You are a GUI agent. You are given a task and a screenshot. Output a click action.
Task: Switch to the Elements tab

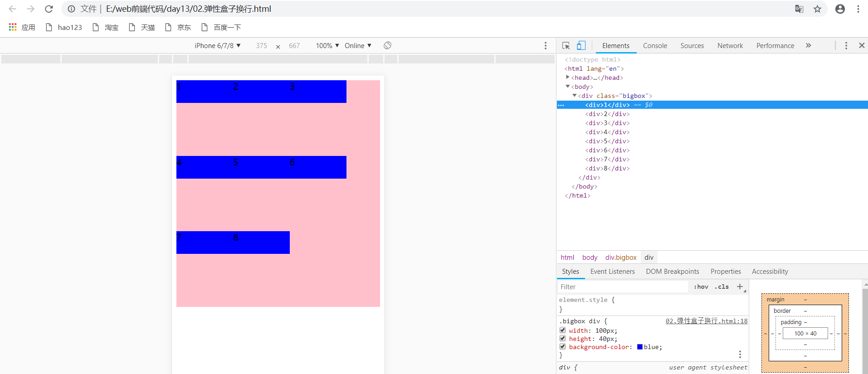[615, 46]
